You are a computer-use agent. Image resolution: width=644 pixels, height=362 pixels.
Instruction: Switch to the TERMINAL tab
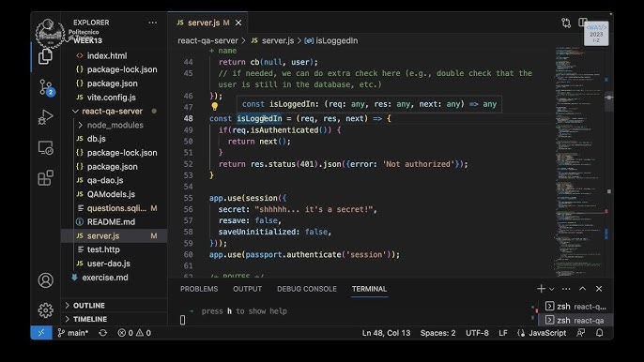[369, 289]
